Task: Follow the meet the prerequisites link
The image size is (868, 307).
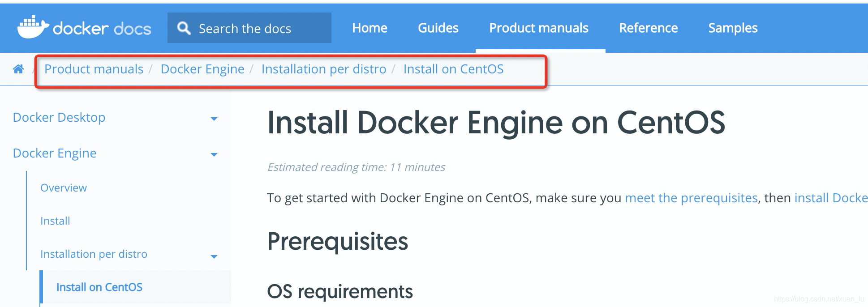Action: click(x=691, y=198)
